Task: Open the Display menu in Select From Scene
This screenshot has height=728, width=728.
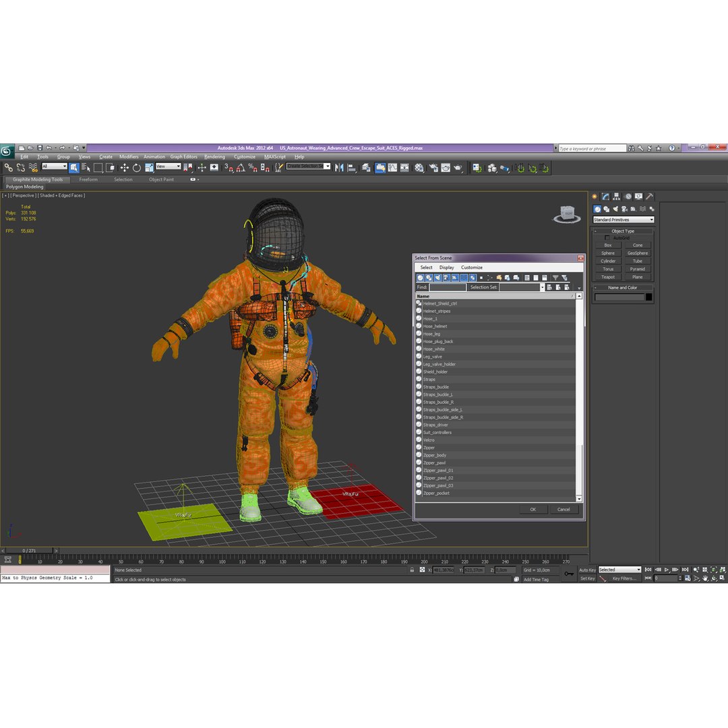Action: [447, 268]
